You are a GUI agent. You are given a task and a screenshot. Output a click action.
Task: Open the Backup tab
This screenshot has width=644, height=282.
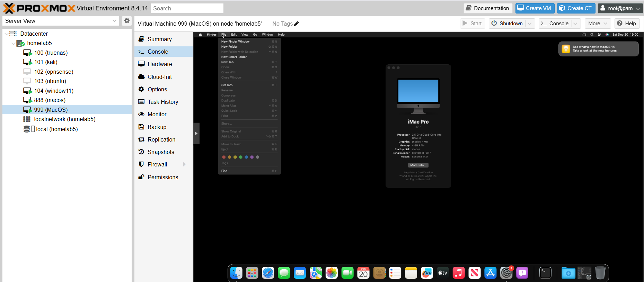(164, 127)
